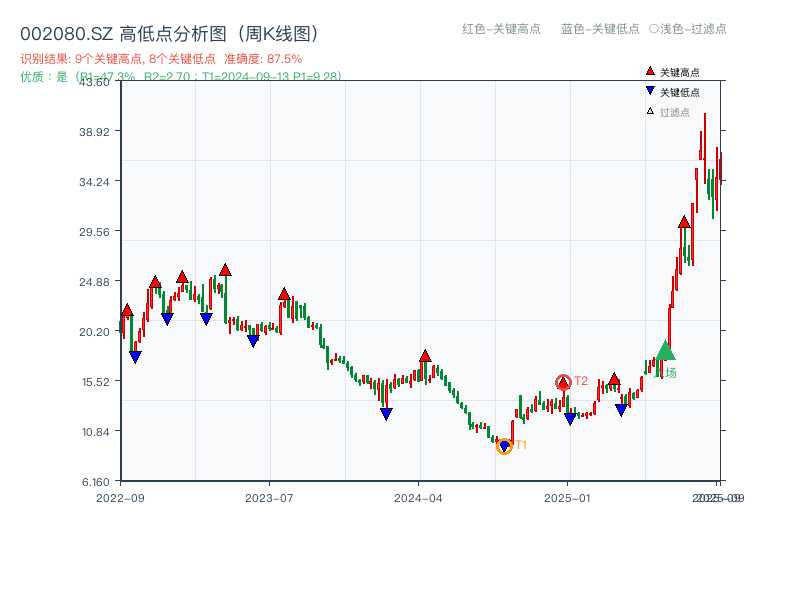Select the red high triangle right of T2
The width and height of the screenshot is (800, 600).
tap(614, 379)
